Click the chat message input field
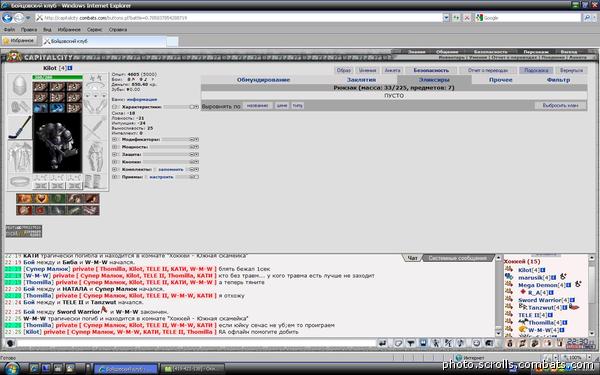 click(196, 343)
